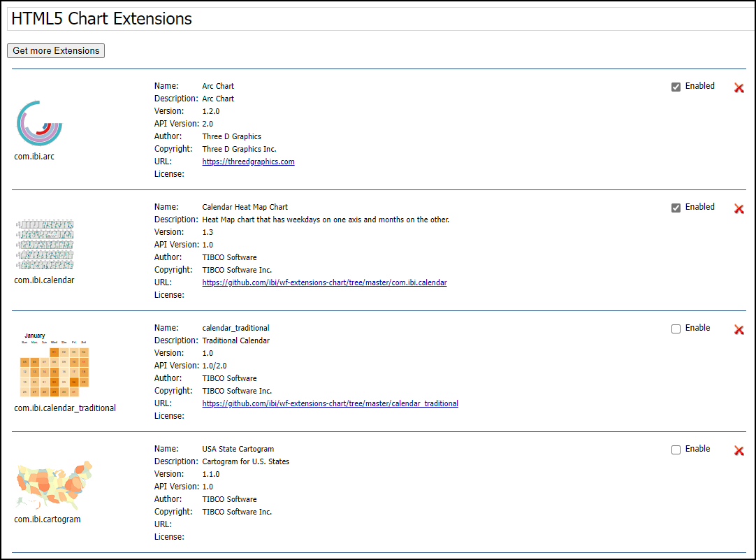Screen dimensions: 756x560
Task: Click the Traditional Calendar January thumbnail
Action: click(54, 365)
